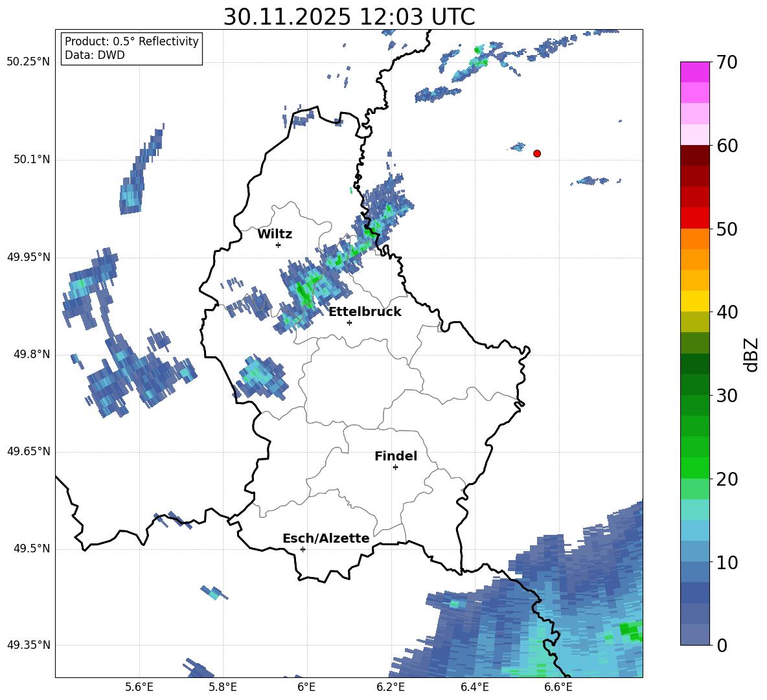Click the colorbar tick label 70
Image resolution: width=767 pixels, height=700 pixels.
[727, 62]
